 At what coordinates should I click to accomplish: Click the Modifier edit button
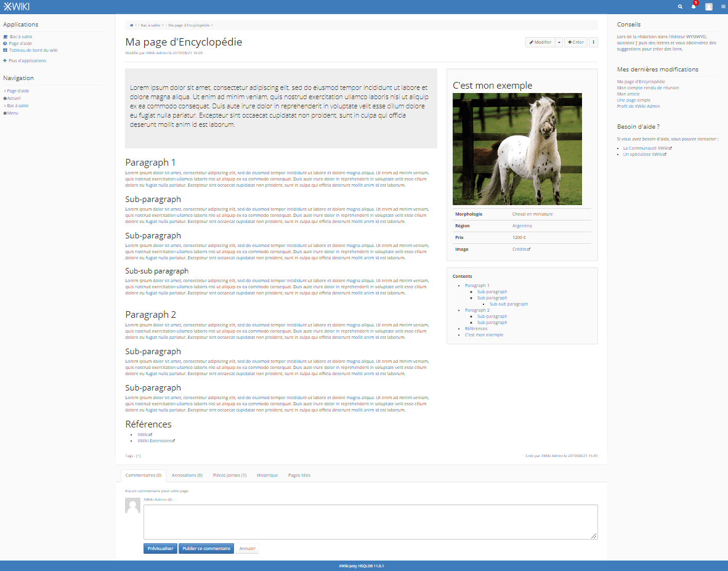point(540,43)
